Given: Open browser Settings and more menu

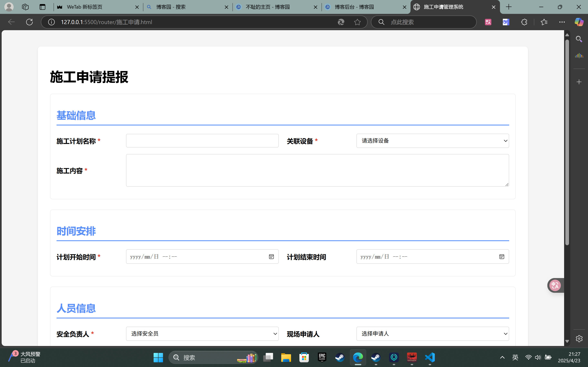Looking at the screenshot, I should tap(562, 22).
